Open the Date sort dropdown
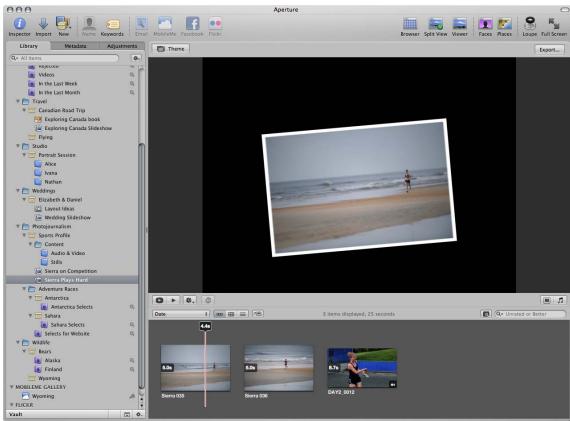 181,314
